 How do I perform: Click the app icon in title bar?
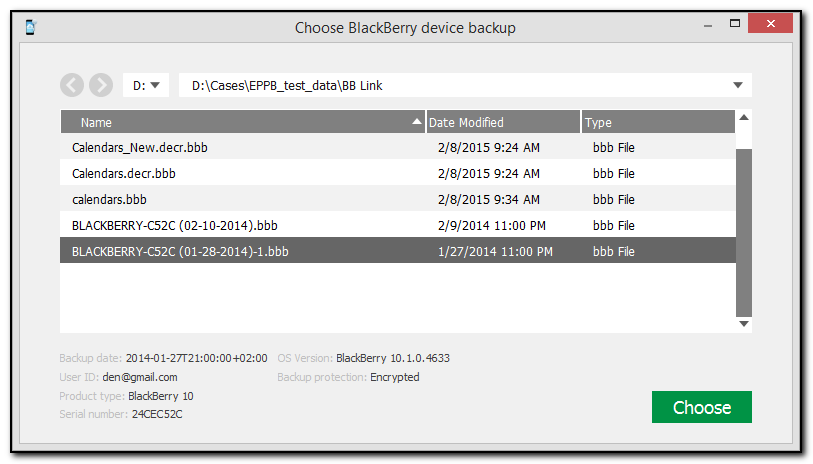click(x=31, y=27)
